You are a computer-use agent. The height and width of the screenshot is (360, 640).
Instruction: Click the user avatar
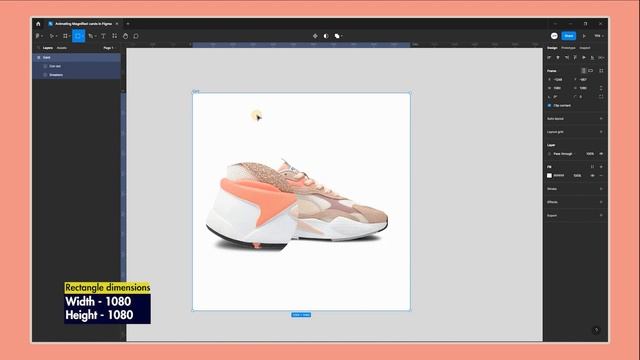point(554,36)
